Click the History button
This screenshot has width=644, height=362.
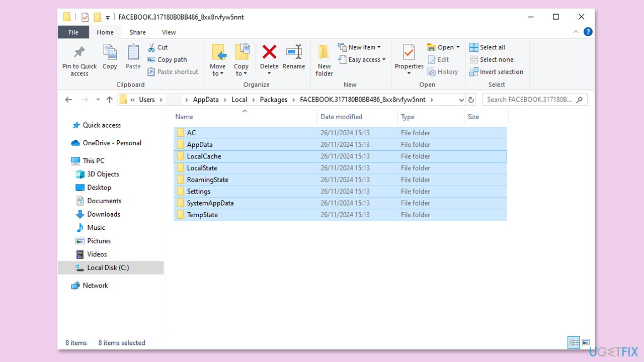pyautogui.click(x=443, y=72)
